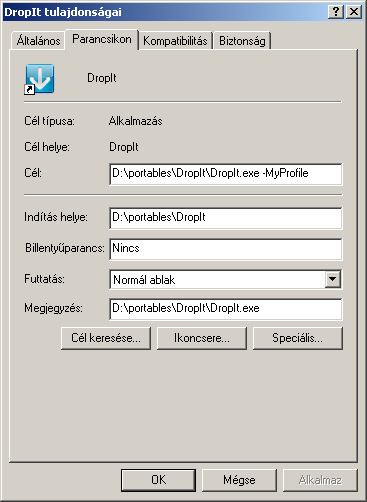This screenshot has height=502, width=367.
Task: Click the Cél helye value DropIt
Action: (124, 147)
